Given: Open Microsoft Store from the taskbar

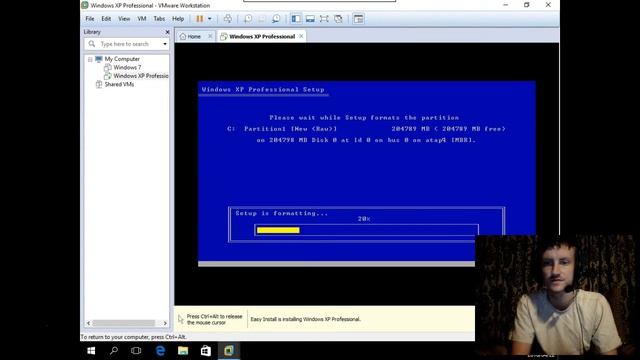Looking at the screenshot, I should coord(206,351).
